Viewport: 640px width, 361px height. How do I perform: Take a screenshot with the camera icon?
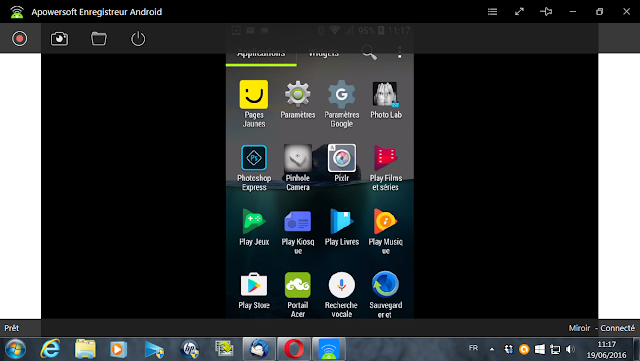pos(59,39)
